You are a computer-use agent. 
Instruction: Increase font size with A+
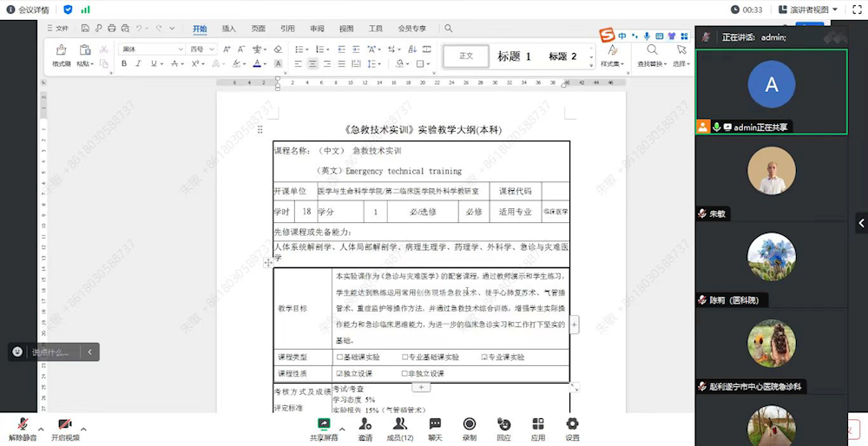click(x=227, y=49)
